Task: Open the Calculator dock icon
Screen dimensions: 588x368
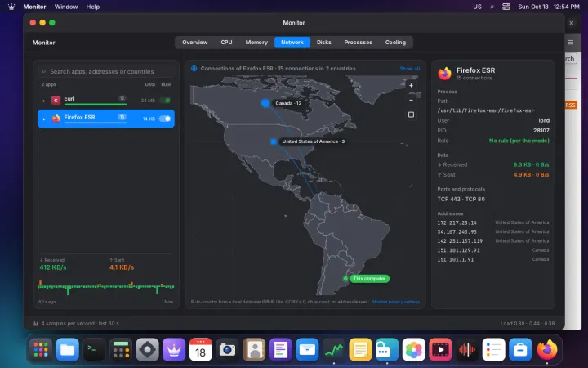Action: click(x=121, y=350)
